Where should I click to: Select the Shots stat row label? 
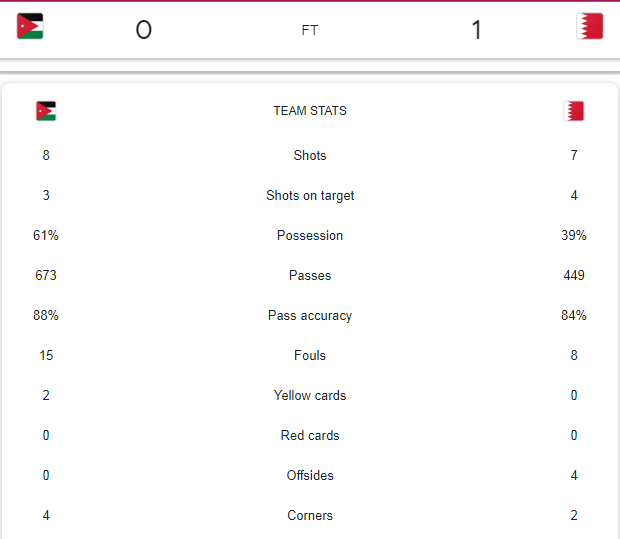click(x=310, y=155)
